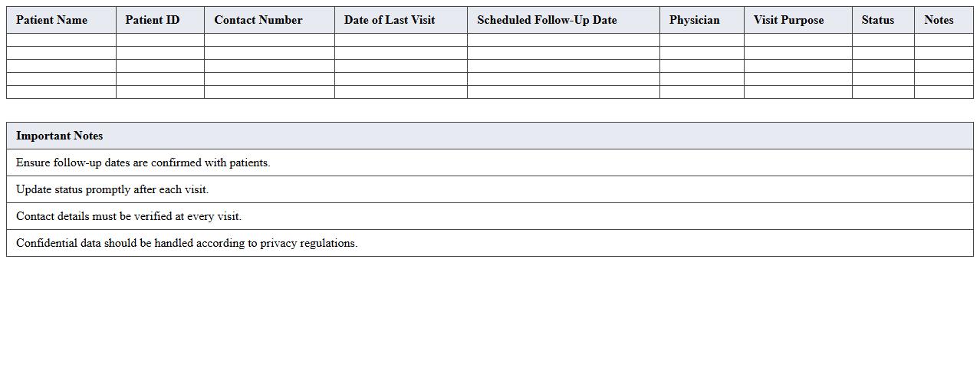Viewport: 980px width, 384px height.
Task: Select the Patient ID column header
Action: [x=153, y=20]
